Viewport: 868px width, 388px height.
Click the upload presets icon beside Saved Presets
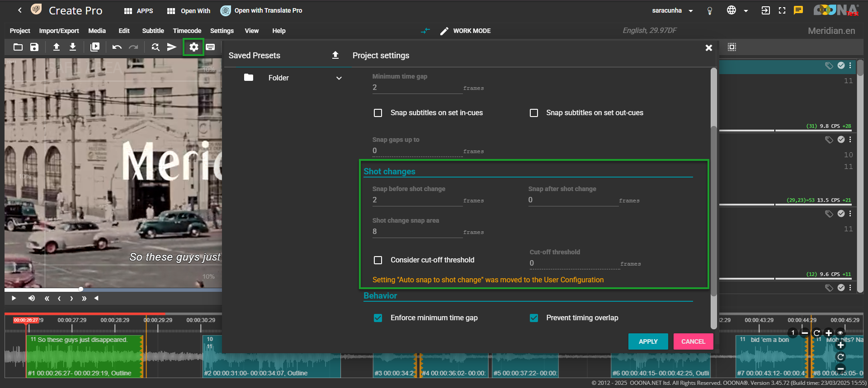[335, 55]
